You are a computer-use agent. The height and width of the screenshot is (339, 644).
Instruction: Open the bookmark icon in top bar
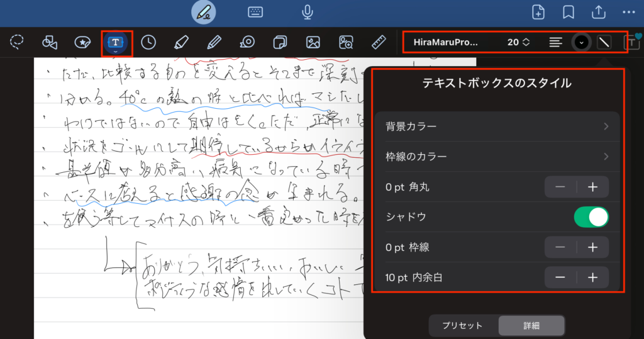coord(569,12)
